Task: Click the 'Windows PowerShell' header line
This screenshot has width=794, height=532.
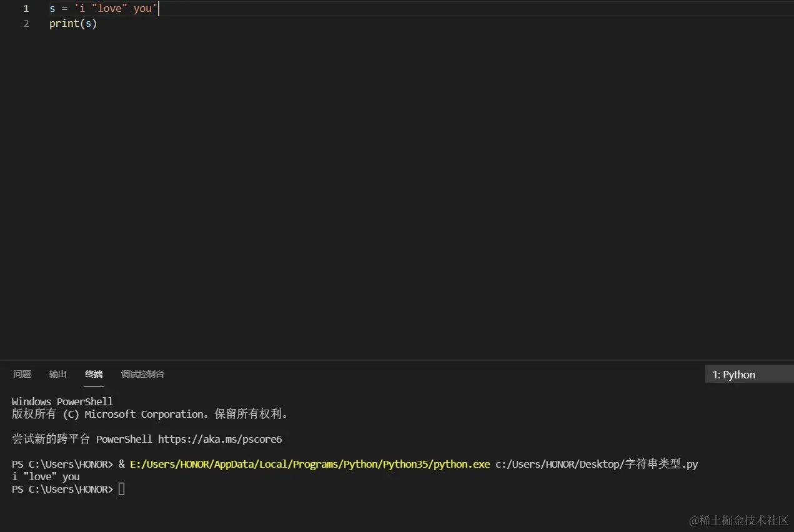Action: point(62,401)
